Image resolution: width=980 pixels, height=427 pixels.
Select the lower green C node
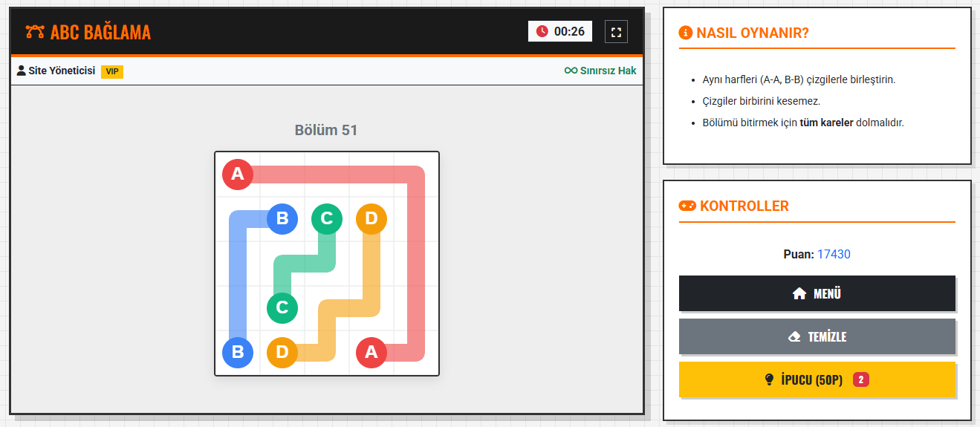tap(282, 308)
